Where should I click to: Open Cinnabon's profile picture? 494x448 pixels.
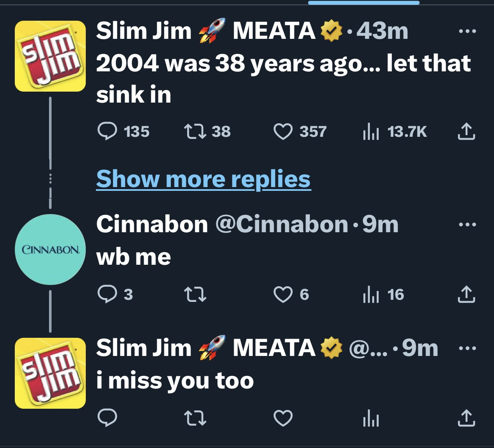tap(50, 250)
